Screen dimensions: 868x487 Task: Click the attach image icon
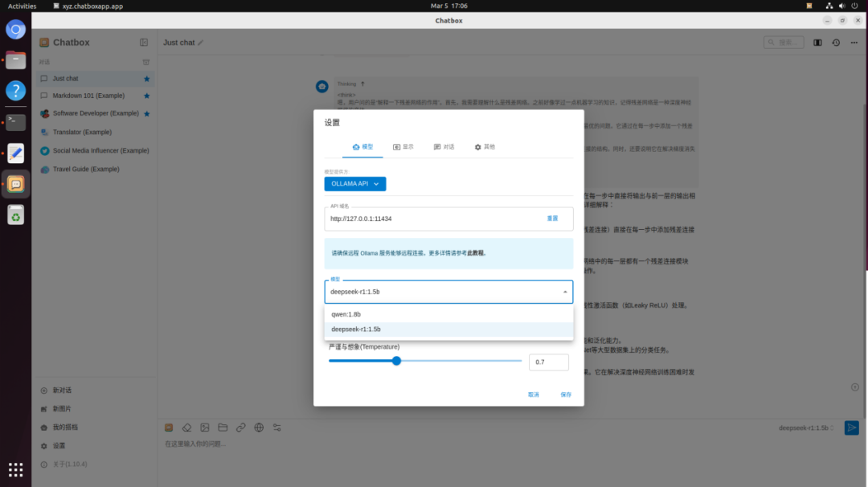point(205,428)
